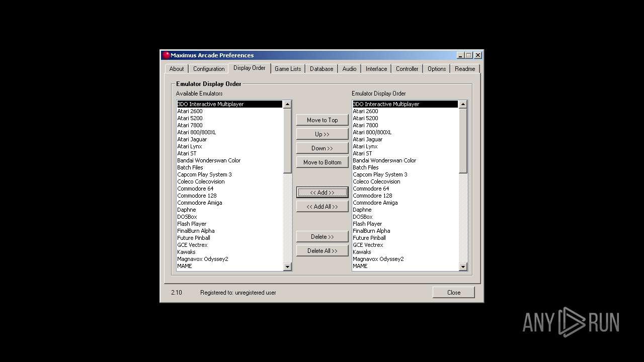Select Atari ST in Available Emulators
The image size is (644, 362).
click(229, 153)
